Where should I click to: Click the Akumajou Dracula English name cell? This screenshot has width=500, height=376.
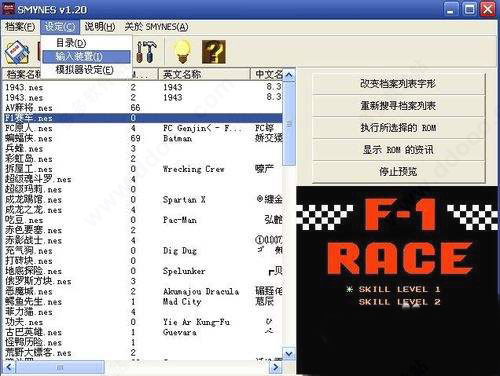click(201, 292)
